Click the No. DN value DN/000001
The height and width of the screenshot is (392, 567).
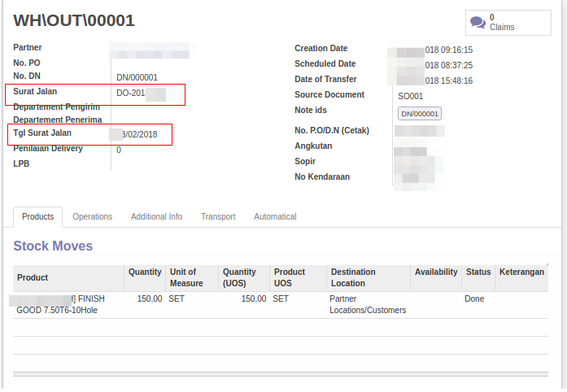(x=137, y=78)
